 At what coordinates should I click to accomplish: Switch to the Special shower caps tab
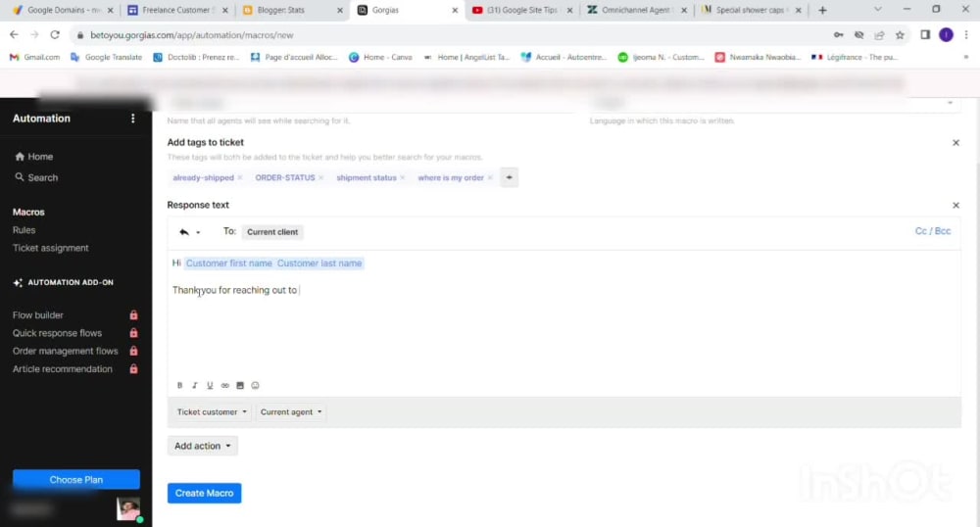(x=753, y=10)
